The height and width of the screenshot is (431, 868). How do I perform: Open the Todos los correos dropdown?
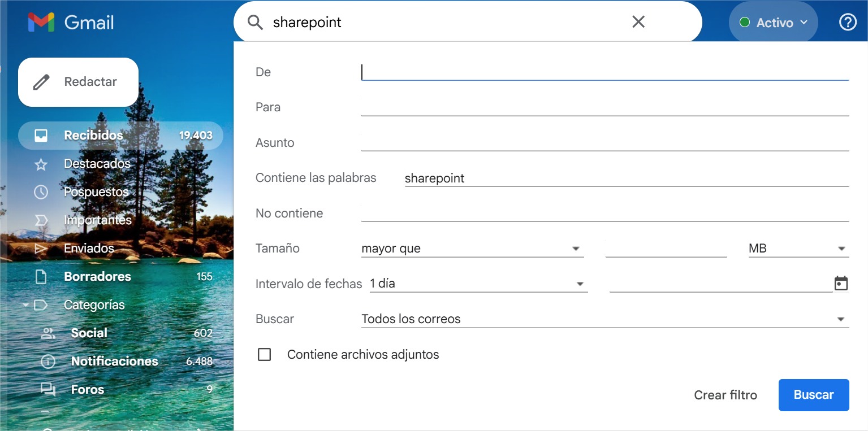tap(605, 319)
